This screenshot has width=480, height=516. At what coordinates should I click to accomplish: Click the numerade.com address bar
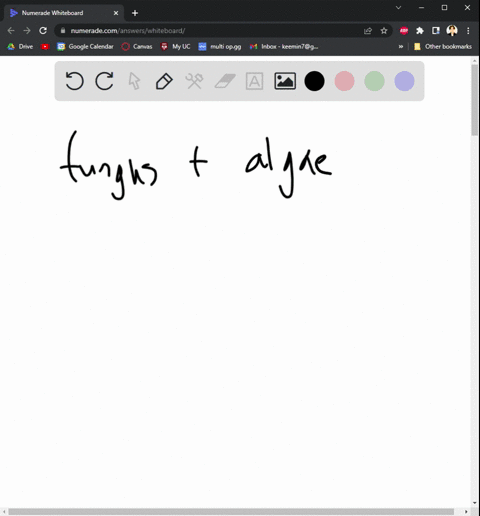213,31
